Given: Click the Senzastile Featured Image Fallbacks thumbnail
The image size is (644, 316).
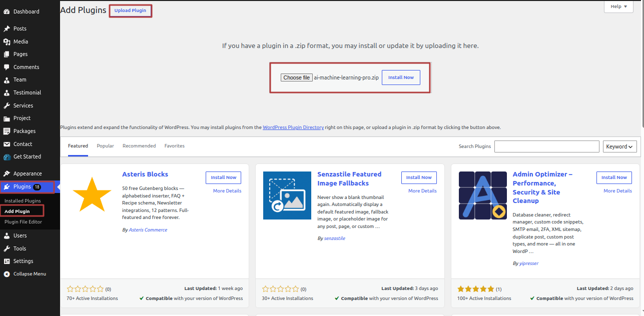Looking at the screenshot, I should (287, 195).
